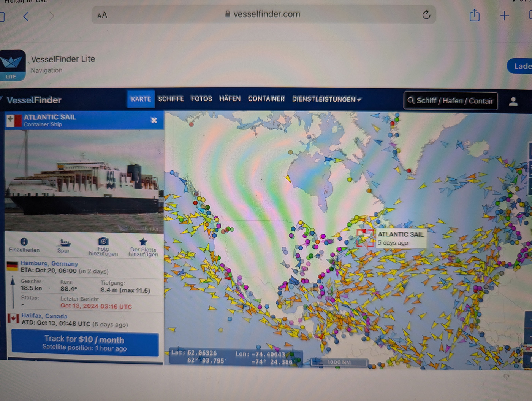Open Safari AA reader options menu
This screenshot has height=401, width=532.
point(102,15)
